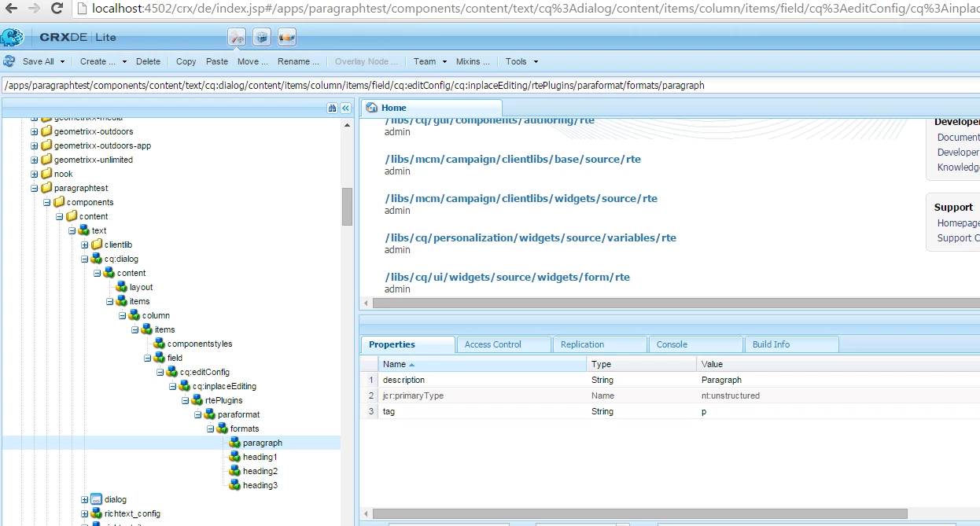Viewport: 980px width, 526px height.
Task: Expand the clientlib folder
Action: click(x=84, y=245)
